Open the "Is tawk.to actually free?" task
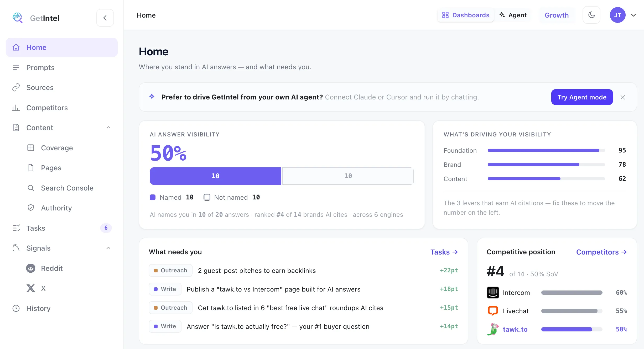644x349 pixels. [303, 326]
